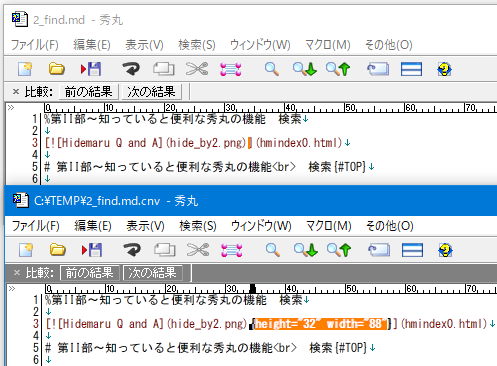Screen dimensions: 497x366
Task: Open その他(O) menu in 2_find.md.cnv window
Action: (390, 226)
